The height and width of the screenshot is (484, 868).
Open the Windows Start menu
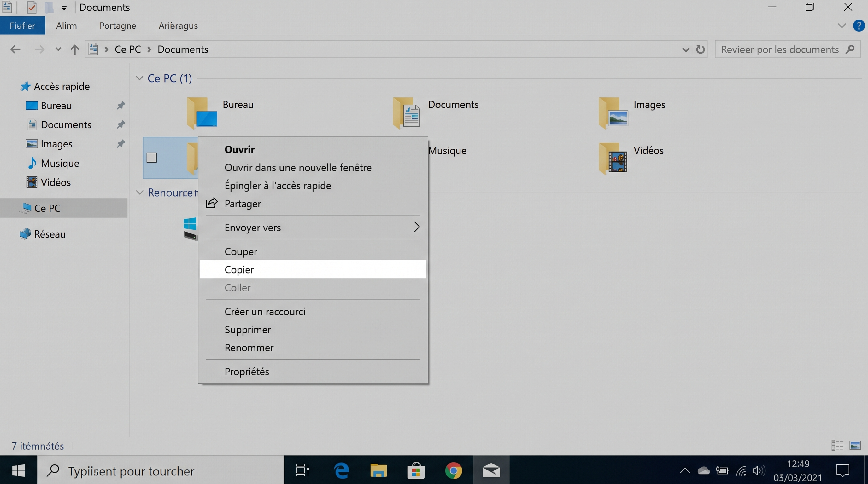click(x=18, y=470)
